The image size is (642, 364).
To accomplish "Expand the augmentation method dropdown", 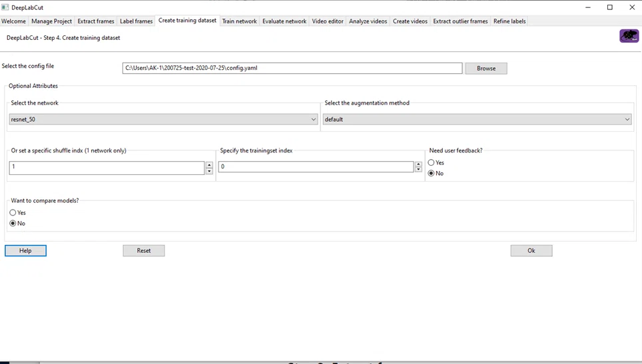I will (477, 119).
